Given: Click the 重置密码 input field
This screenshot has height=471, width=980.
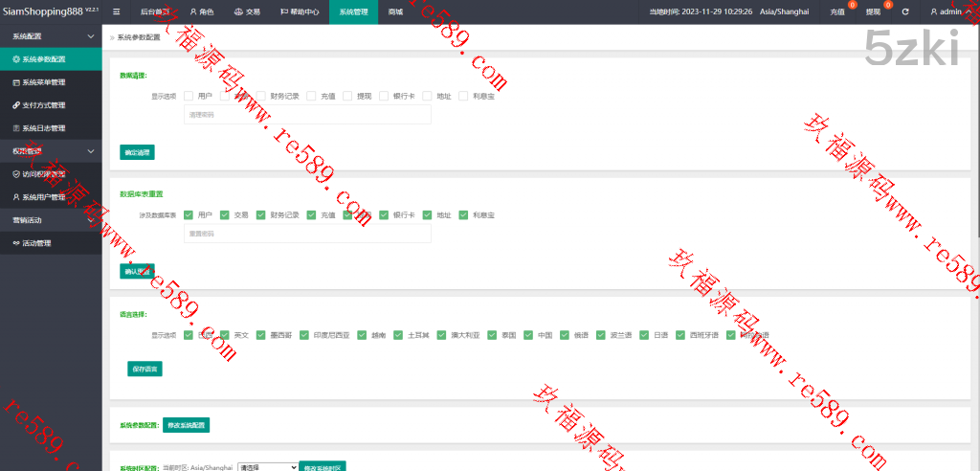Looking at the screenshot, I should coord(306,234).
